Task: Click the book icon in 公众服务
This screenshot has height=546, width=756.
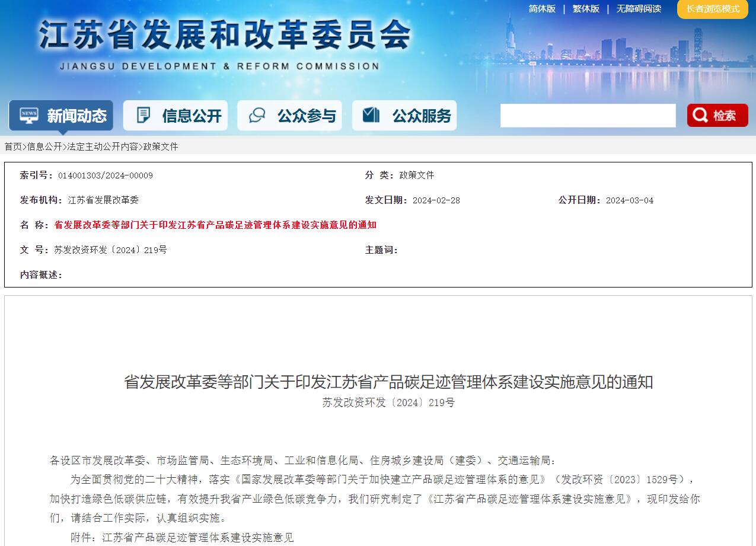Action: point(371,115)
